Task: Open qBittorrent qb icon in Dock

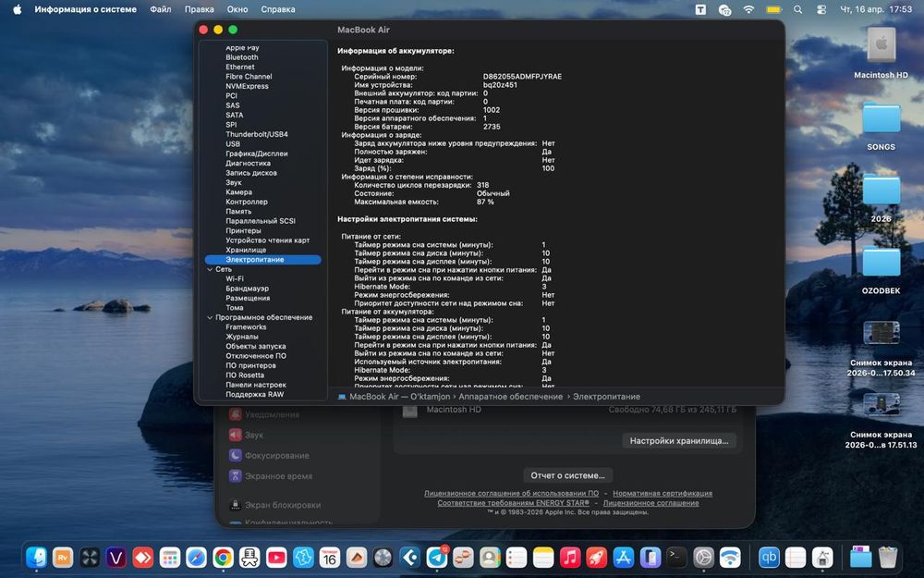Action: [x=769, y=558]
